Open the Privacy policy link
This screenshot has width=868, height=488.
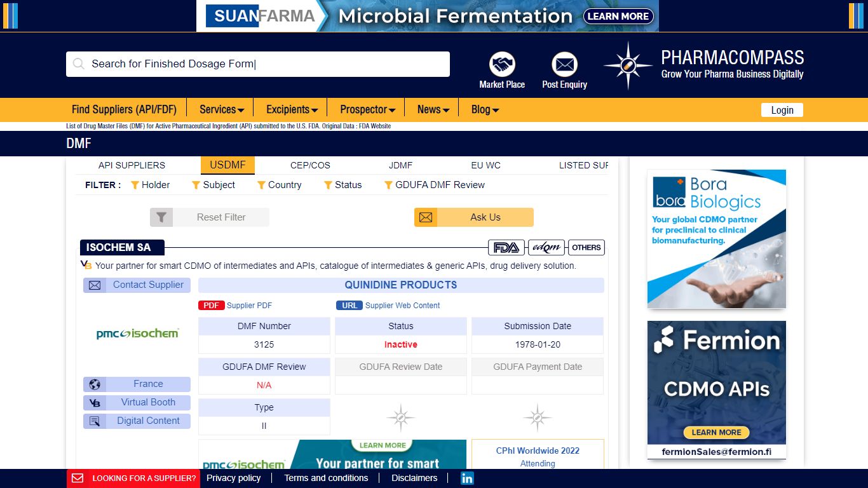[233, 478]
